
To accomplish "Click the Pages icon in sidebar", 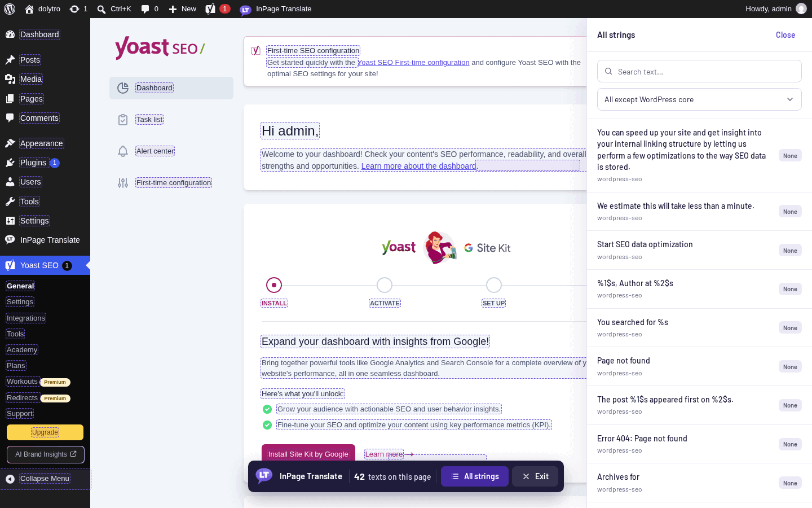I will pyautogui.click(x=10, y=99).
